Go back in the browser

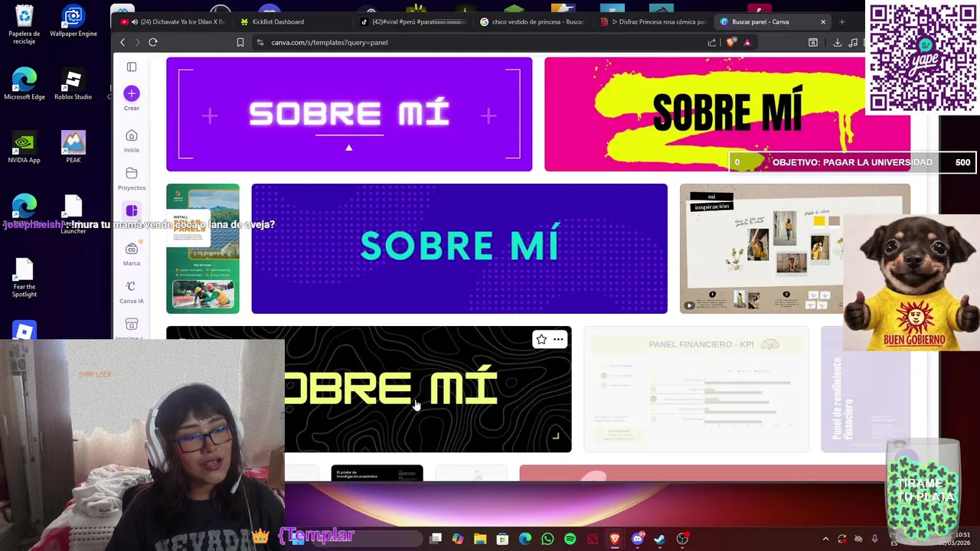pos(122,43)
